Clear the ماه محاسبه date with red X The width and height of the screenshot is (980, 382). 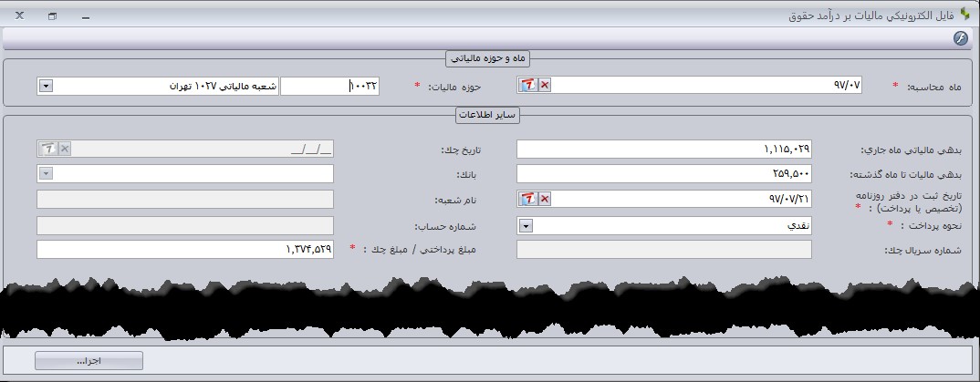(x=545, y=86)
